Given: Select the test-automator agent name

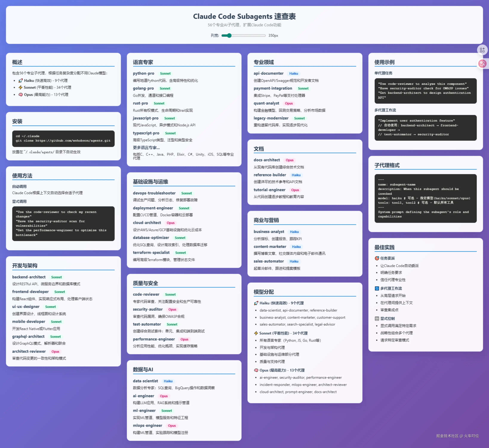Looking at the screenshot, I should 147,324.
